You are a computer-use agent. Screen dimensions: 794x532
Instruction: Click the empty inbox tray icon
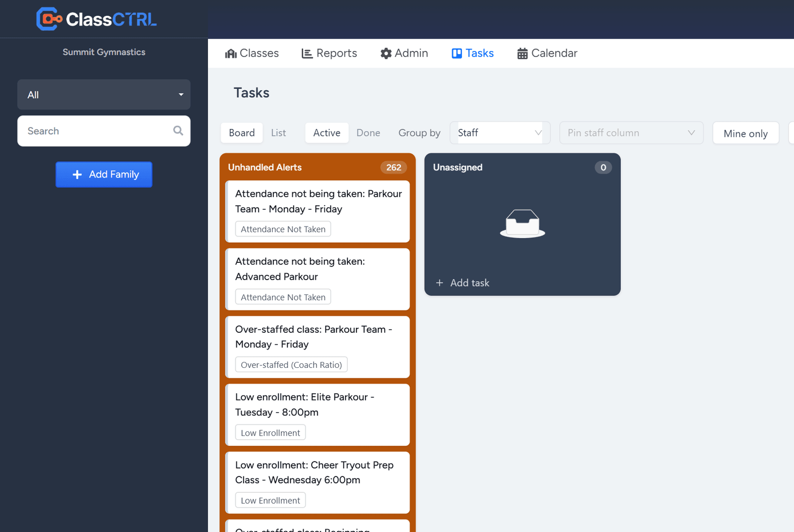[523, 224]
